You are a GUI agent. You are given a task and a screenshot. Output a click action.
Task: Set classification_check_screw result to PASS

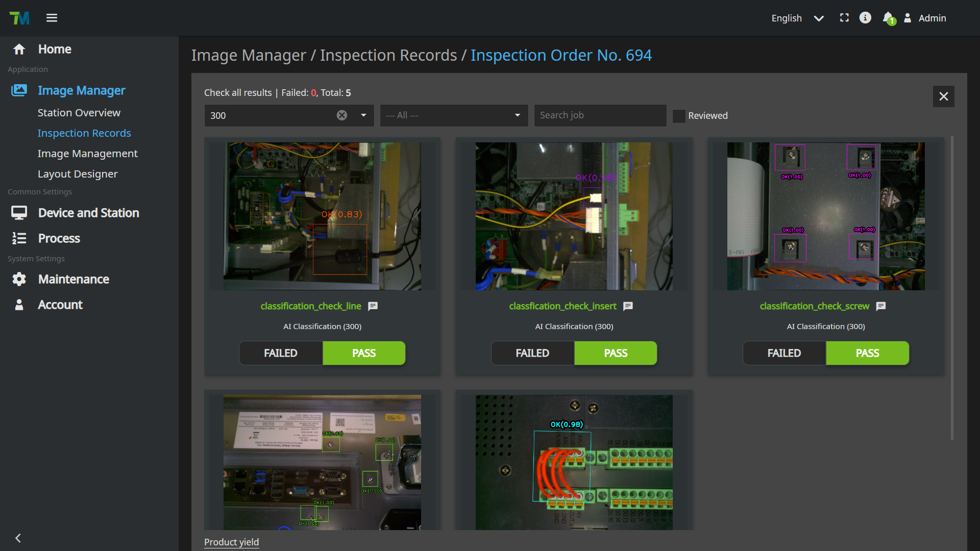(867, 353)
